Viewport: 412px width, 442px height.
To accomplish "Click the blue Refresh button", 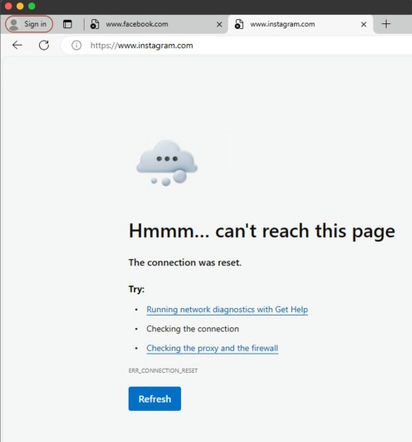I will [x=155, y=399].
